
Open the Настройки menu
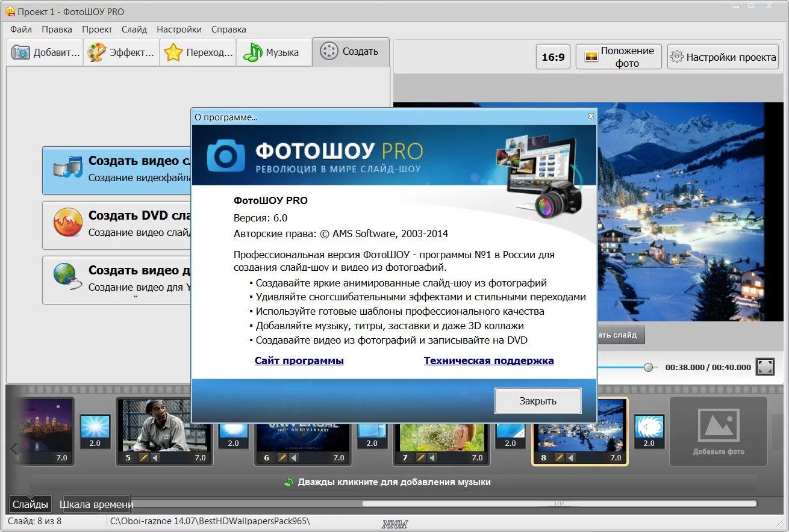(179, 29)
